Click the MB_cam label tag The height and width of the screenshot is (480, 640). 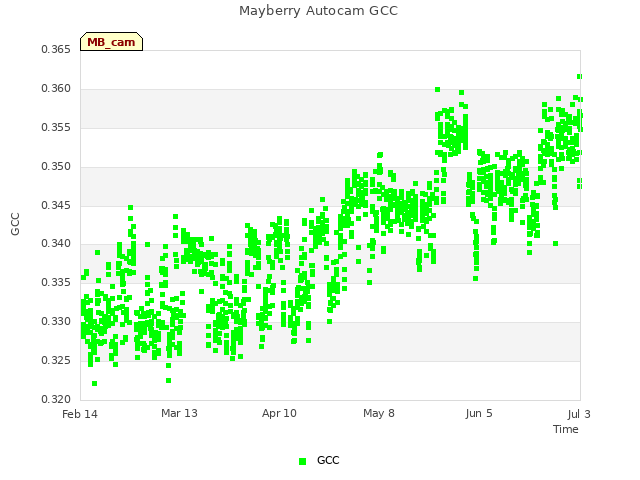click(111, 42)
